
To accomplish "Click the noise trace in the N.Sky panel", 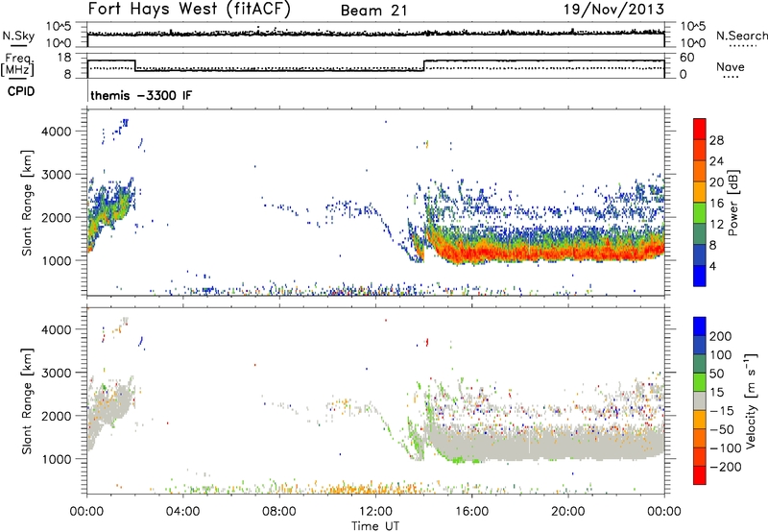I will [x=375, y=34].
